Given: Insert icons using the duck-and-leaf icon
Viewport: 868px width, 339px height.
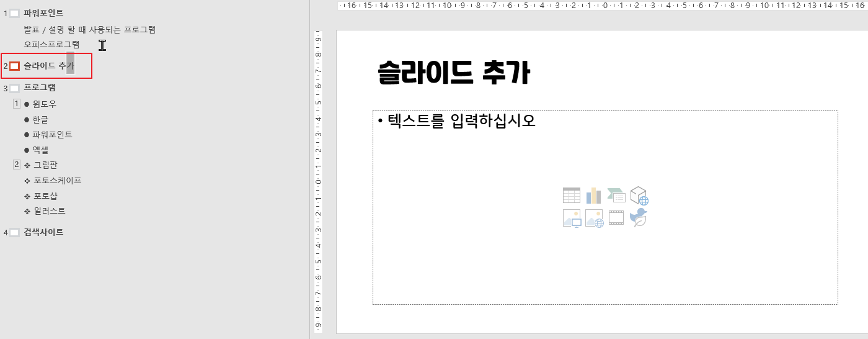Looking at the screenshot, I should 639,217.
